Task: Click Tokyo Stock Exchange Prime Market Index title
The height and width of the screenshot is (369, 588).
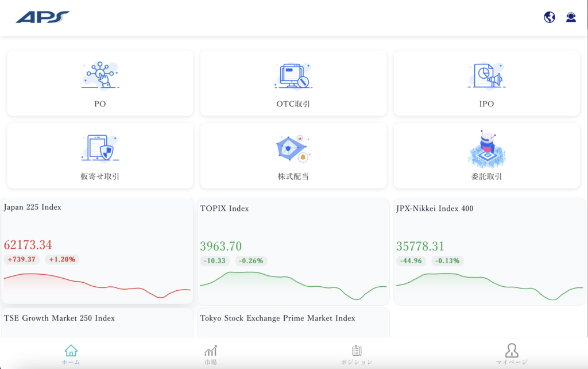Action: tap(277, 318)
